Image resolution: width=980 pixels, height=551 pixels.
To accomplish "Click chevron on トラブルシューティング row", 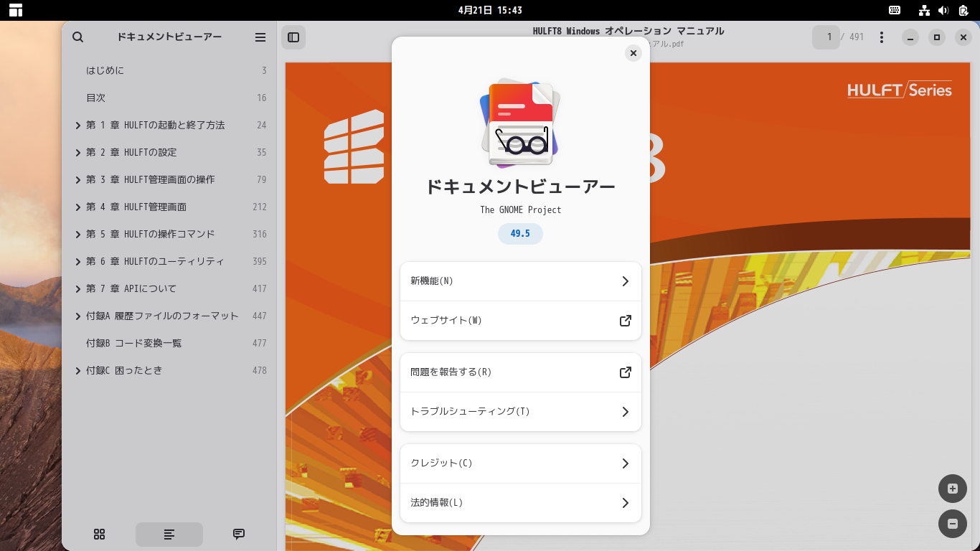I will 626,412.
